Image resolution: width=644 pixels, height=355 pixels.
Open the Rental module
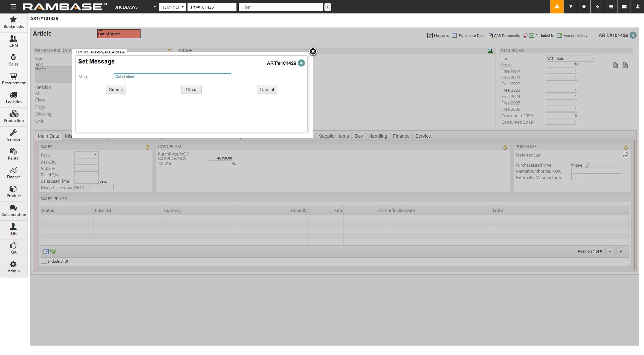(14, 154)
